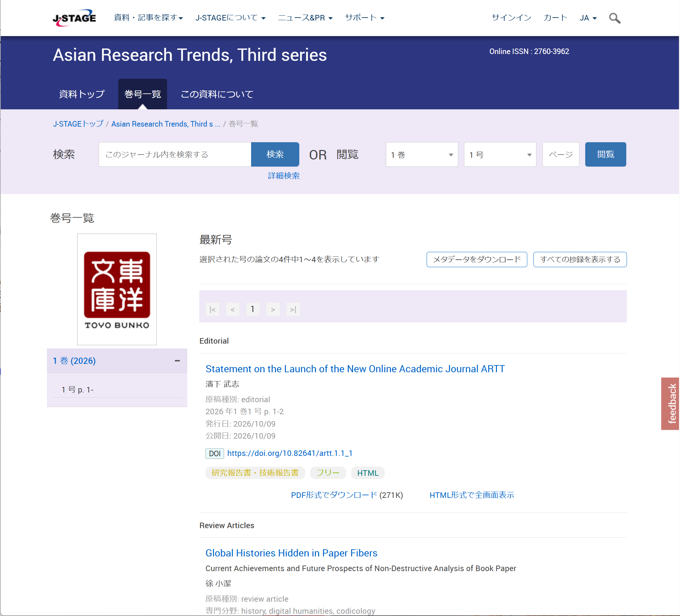Go to previous results page
The width and height of the screenshot is (680, 616).
point(233,309)
